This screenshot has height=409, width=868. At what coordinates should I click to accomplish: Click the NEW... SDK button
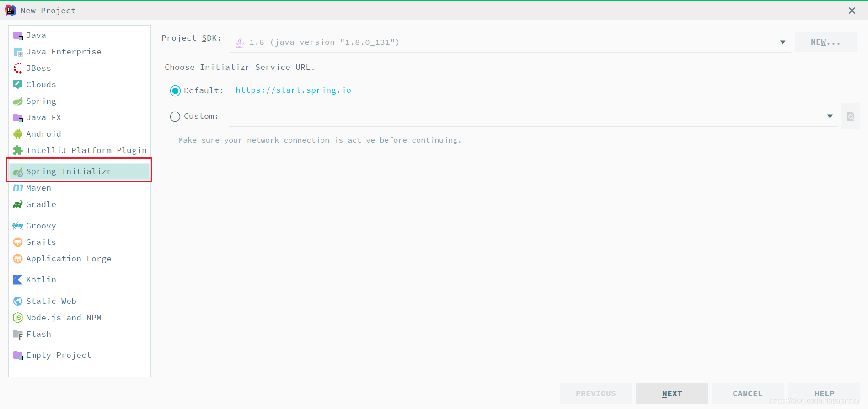tap(825, 42)
